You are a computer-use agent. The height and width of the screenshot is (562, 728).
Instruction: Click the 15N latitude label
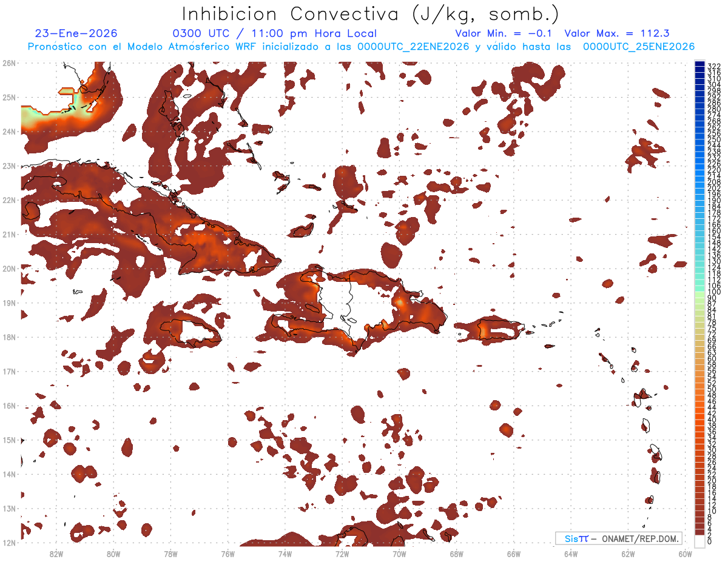8,440
